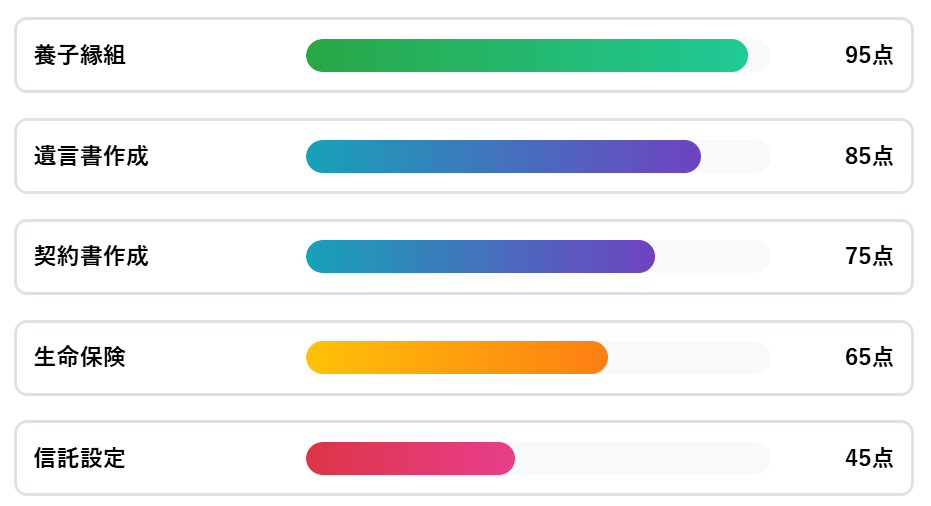Viewport: 931px width, 506px height.
Task: Click the 遺言書作成 label
Action: (91, 156)
